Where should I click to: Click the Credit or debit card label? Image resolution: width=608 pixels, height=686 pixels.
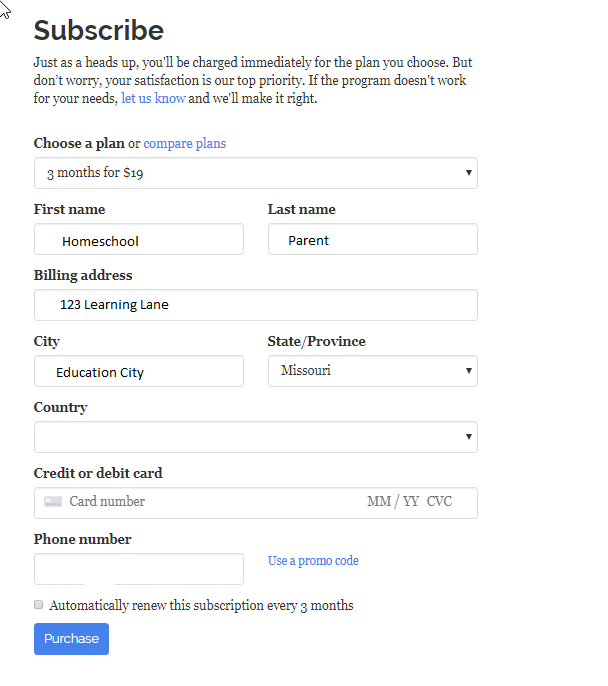[98, 473]
